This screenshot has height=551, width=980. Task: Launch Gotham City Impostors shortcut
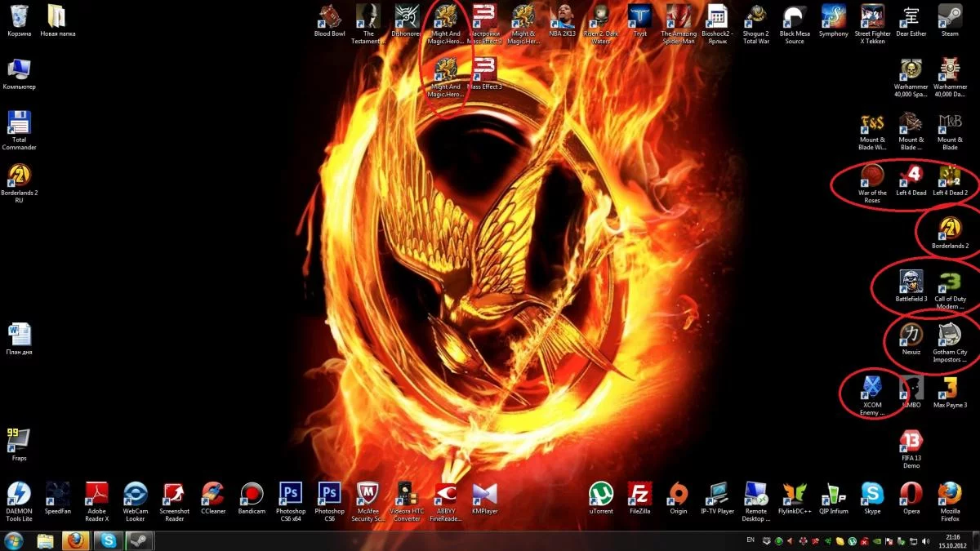(x=950, y=343)
